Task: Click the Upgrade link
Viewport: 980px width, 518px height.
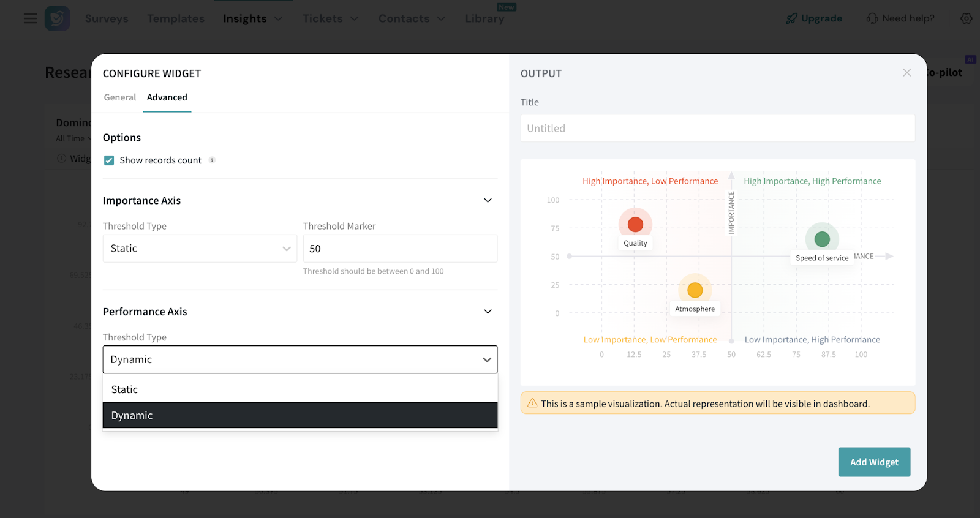Action: [x=814, y=18]
